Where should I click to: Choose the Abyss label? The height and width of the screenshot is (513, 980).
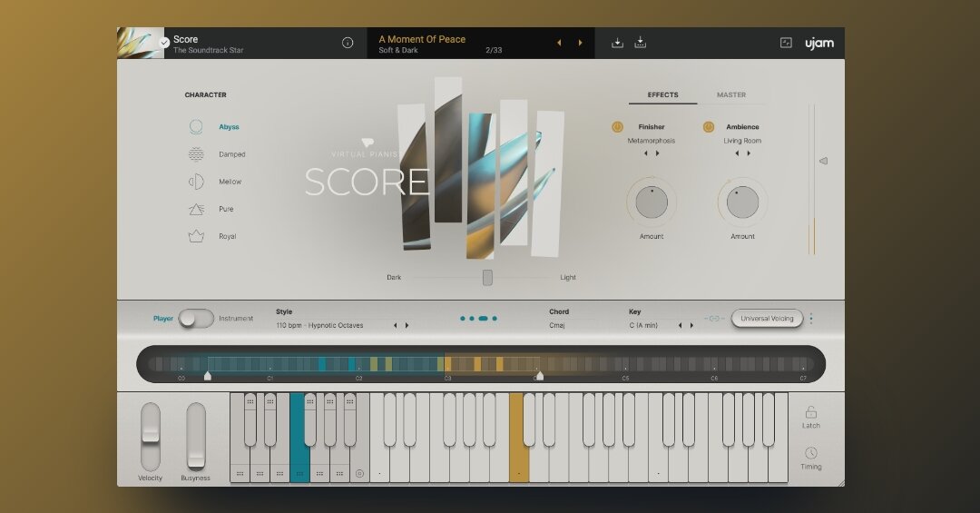229,127
